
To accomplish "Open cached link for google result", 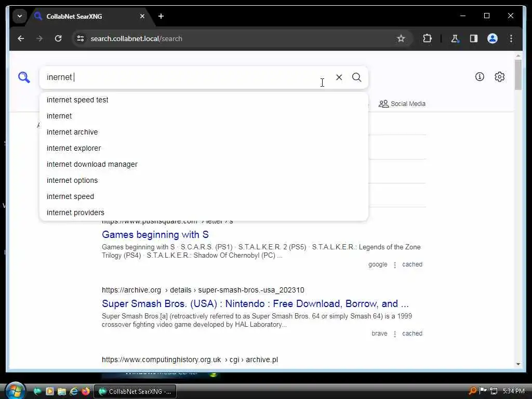I will point(412,264).
